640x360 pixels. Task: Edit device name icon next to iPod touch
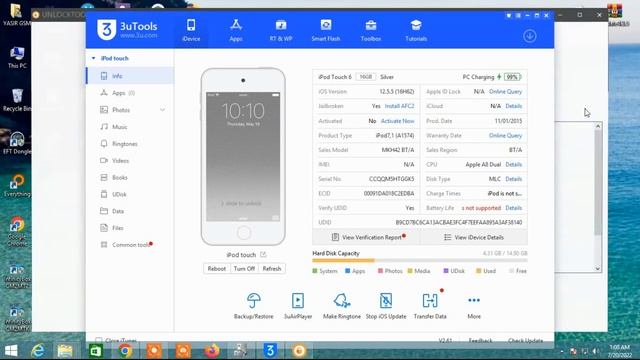pos(263,254)
